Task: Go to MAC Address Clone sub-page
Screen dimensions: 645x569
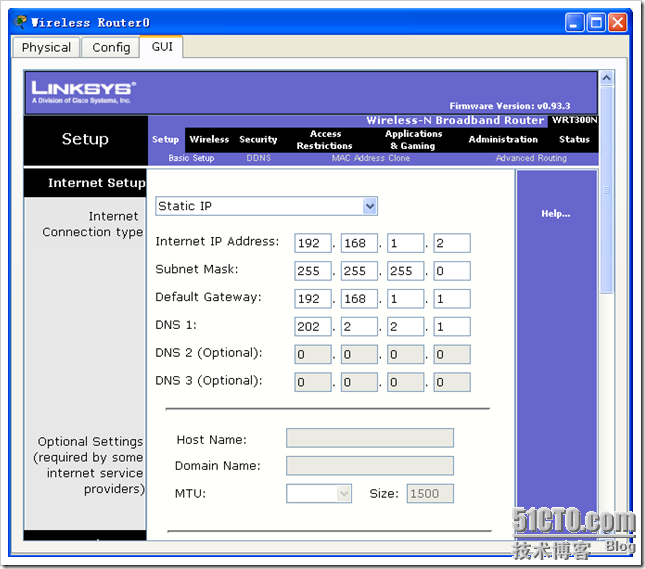Action: click(371, 158)
